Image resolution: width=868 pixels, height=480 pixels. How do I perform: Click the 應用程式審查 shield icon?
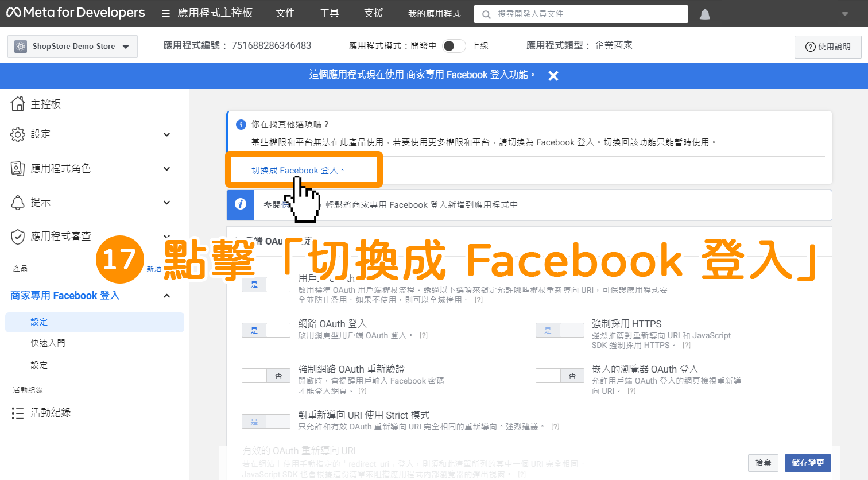pos(18,236)
